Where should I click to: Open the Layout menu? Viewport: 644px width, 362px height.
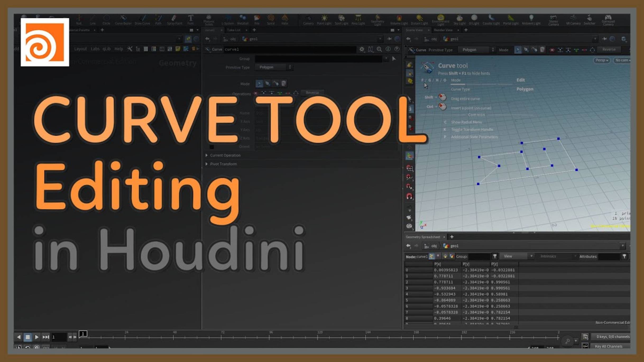(x=80, y=49)
